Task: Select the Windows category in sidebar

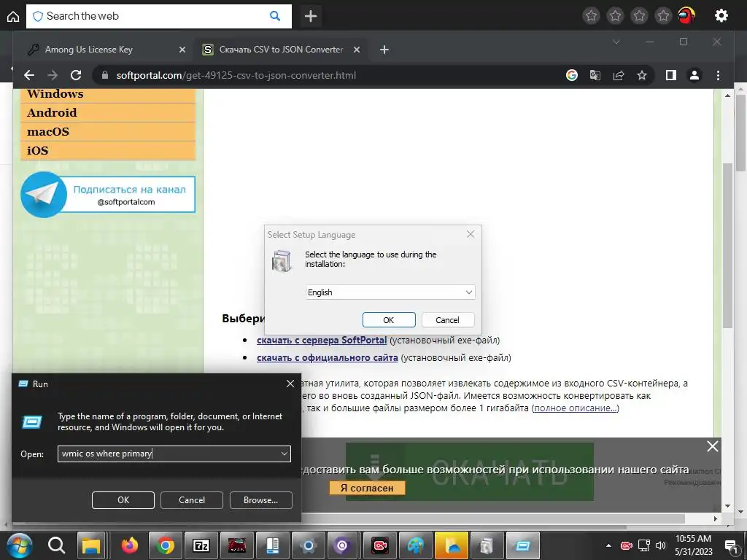Action: pyautogui.click(x=108, y=94)
